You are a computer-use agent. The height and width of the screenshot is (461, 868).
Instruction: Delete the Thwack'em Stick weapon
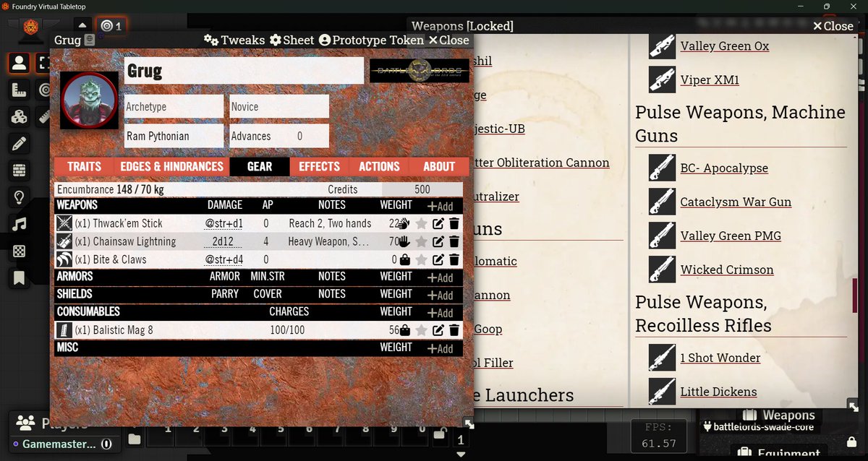(454, 224)
